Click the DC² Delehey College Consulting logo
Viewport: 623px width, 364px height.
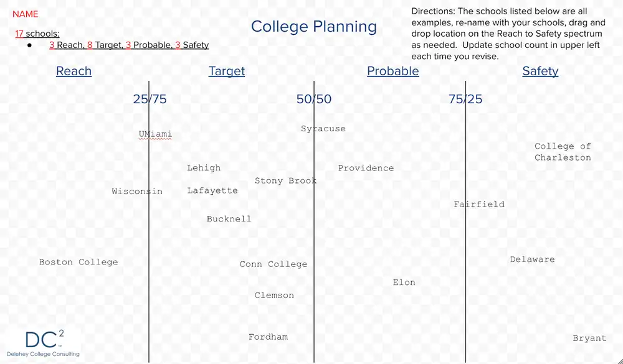52,343
